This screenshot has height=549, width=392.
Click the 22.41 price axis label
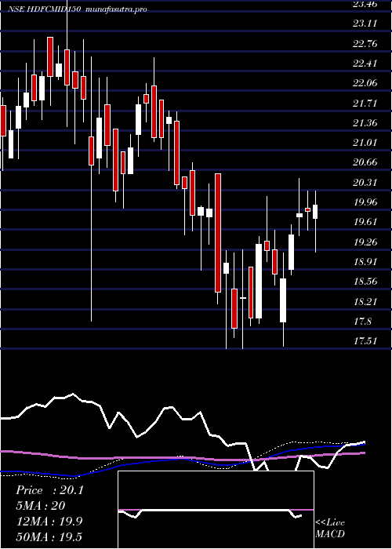365,64
